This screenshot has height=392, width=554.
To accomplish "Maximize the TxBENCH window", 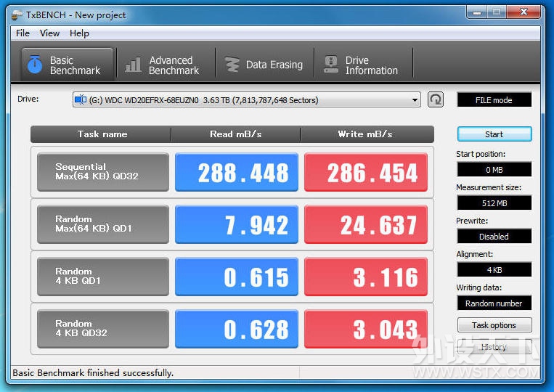I will pyautogui.click(x=497, y=12).
